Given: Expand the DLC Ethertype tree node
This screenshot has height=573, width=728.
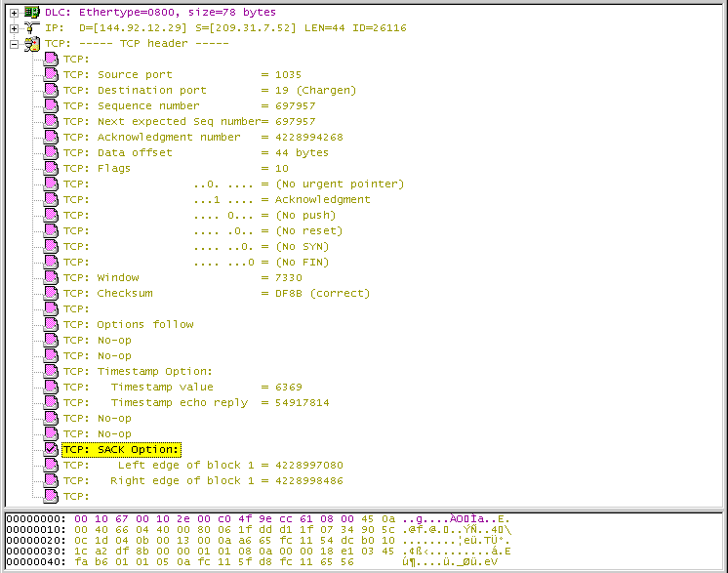Looking at the screenshot, I should point(14,13).
